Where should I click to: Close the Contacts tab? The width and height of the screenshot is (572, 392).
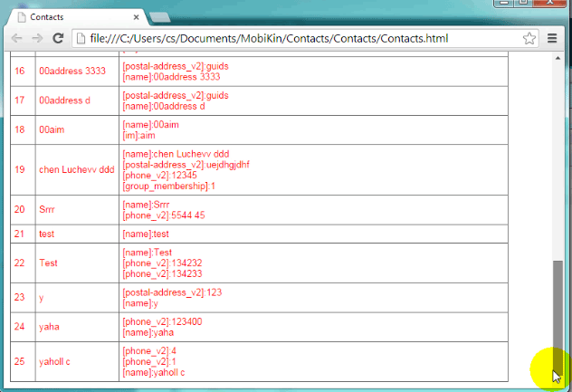click(136, 17)
